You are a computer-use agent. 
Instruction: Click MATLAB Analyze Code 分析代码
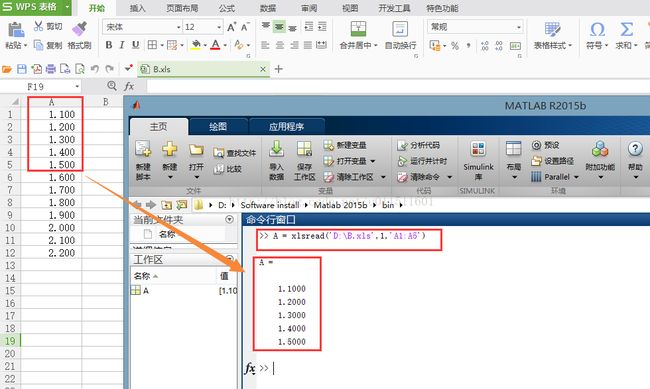[418, 145]
